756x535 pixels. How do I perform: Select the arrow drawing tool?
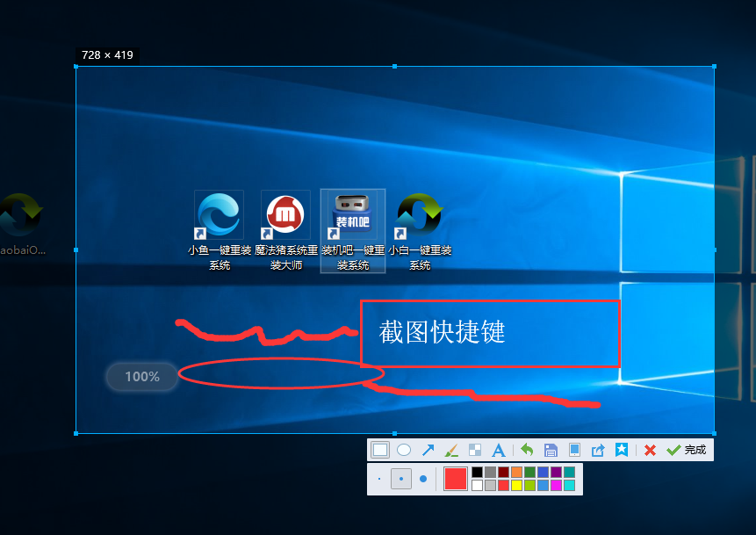(428, 450)
